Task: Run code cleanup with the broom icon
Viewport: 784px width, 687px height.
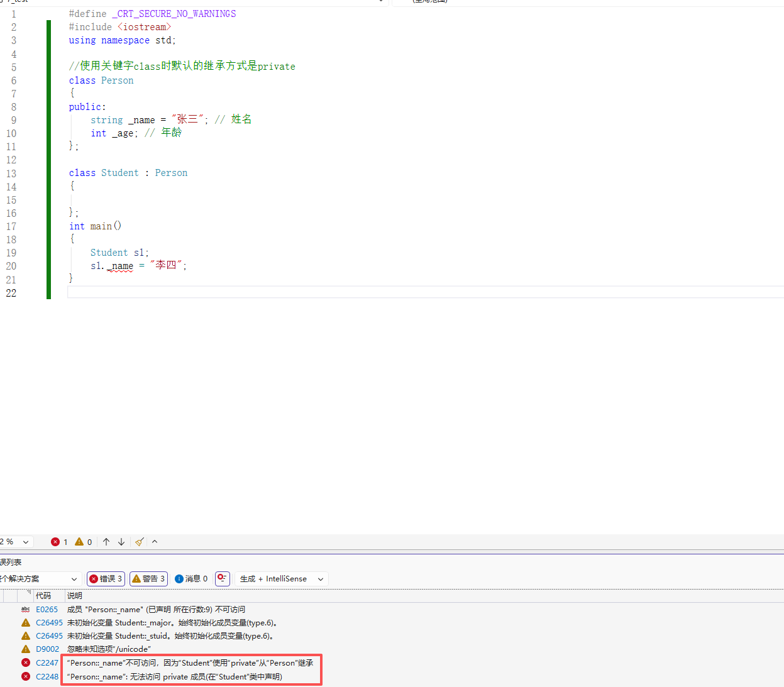Action: click(x=140, y=542)
